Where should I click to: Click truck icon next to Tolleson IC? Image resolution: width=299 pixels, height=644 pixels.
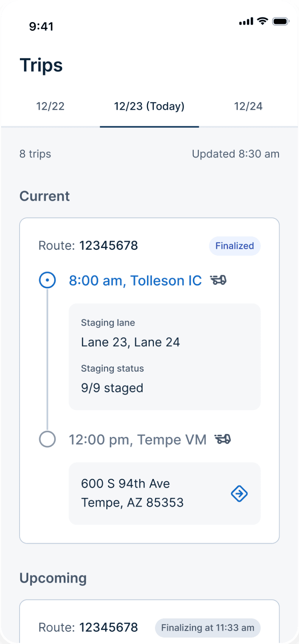(x=218, y=280)
